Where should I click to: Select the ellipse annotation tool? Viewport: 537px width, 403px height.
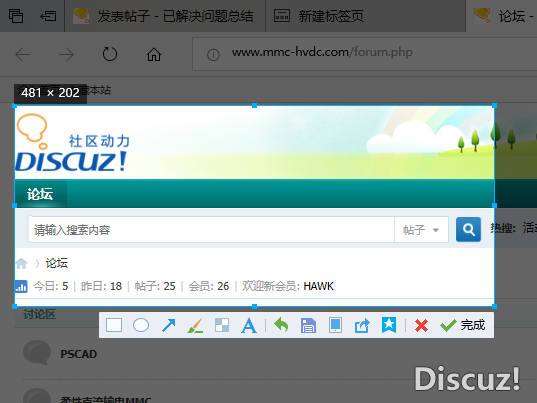141,325
